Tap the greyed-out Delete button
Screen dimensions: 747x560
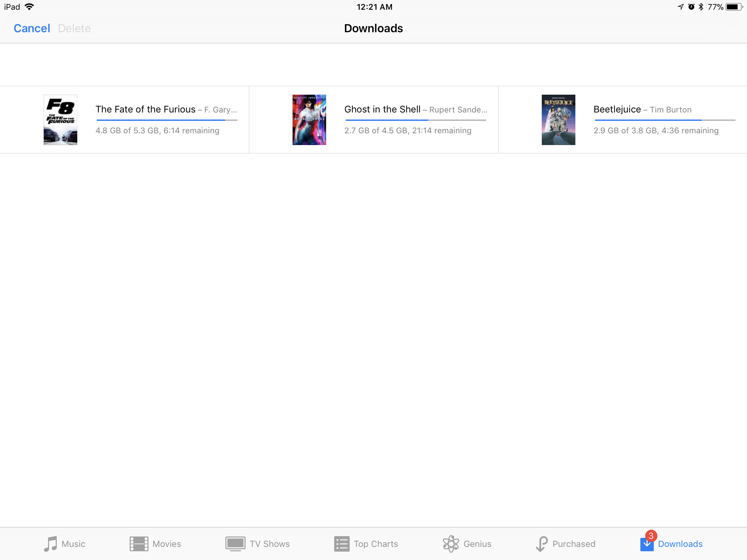74,28
